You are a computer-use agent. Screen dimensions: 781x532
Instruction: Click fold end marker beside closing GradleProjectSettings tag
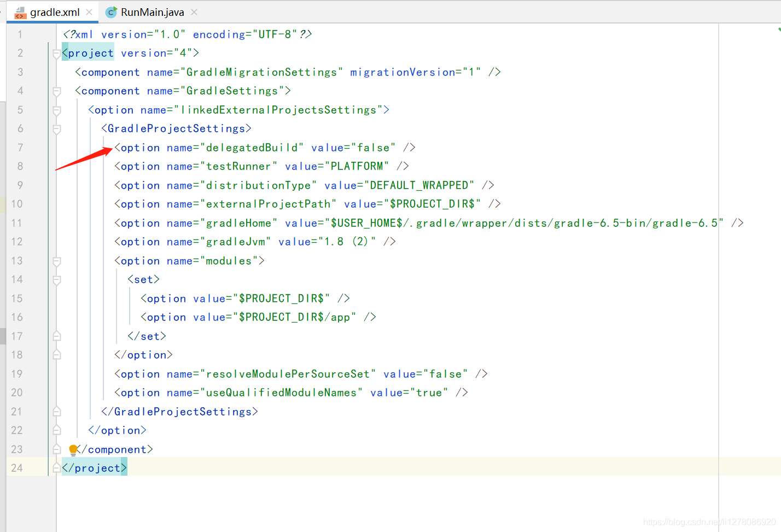pyautogui.click(x=56, y=412)
